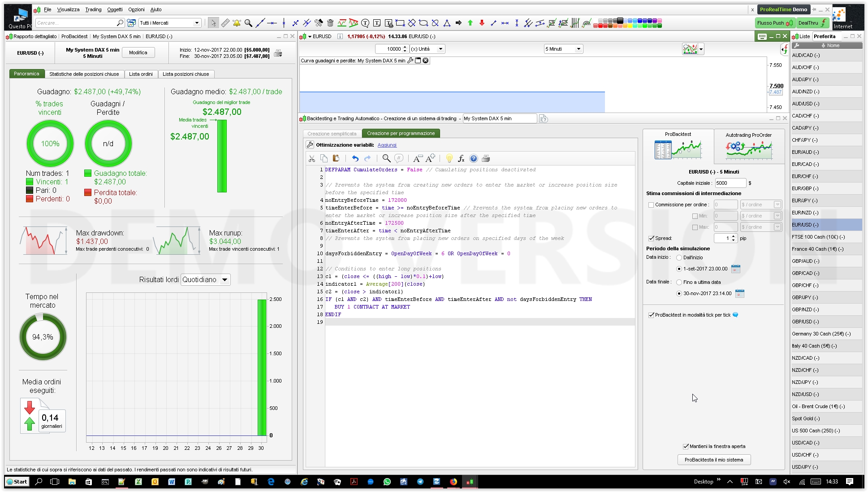Image resolution: width=868 pixels, height=492 pixels.
Task: Open Quotidiano gross results dropdown
Action: (225, 279)
